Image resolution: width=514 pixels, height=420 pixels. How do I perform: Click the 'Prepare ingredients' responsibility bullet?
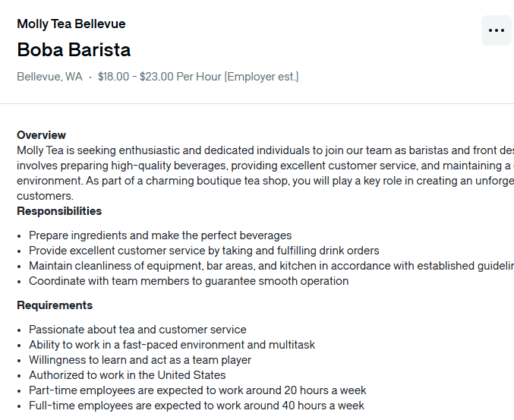[160, 235]
